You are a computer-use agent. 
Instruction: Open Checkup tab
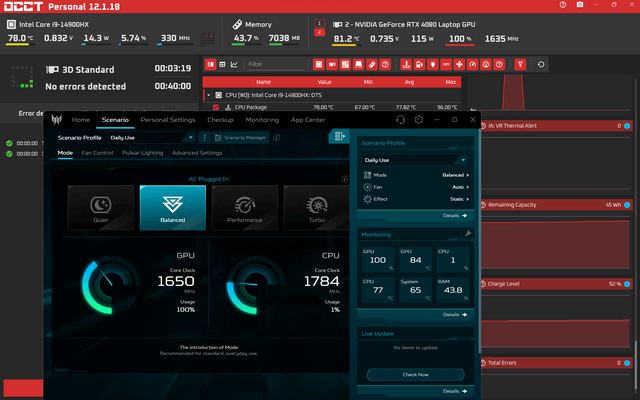(x=220, y=120)
